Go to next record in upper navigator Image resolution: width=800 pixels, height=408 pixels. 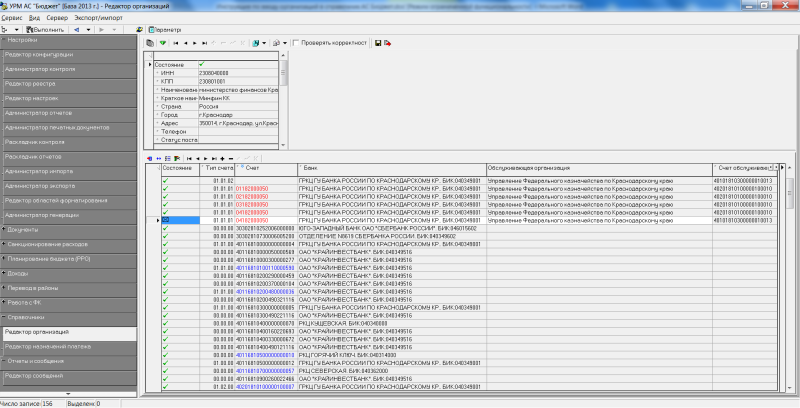(195, 43)
